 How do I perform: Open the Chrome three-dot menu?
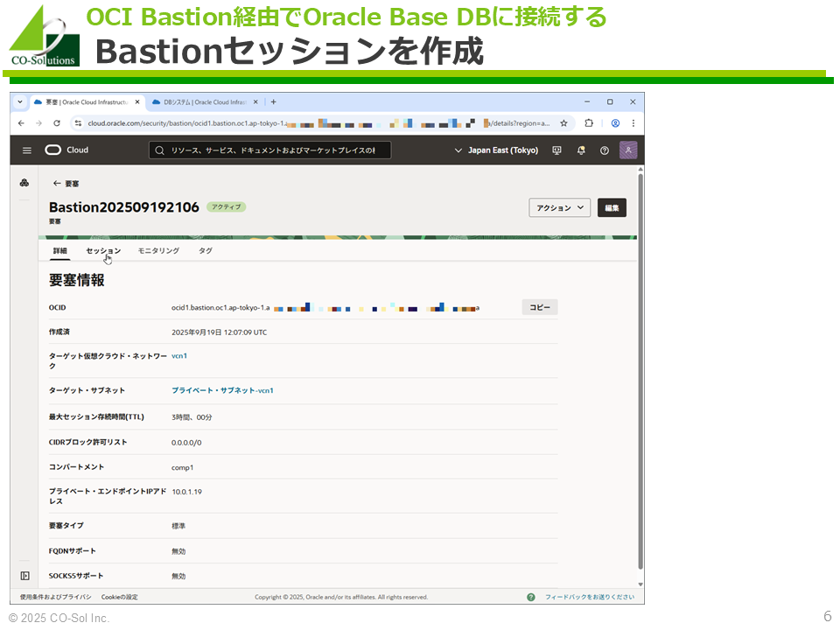[633, 123]
